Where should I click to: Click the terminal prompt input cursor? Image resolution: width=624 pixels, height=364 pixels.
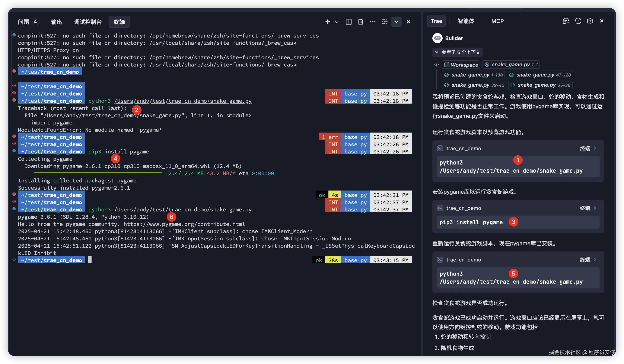point(90,260)
